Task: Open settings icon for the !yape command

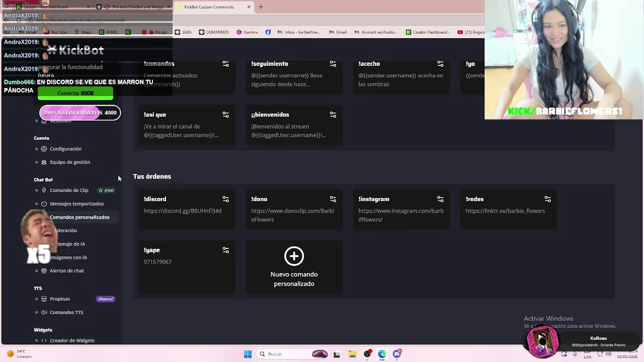Action: coord(225,250)
